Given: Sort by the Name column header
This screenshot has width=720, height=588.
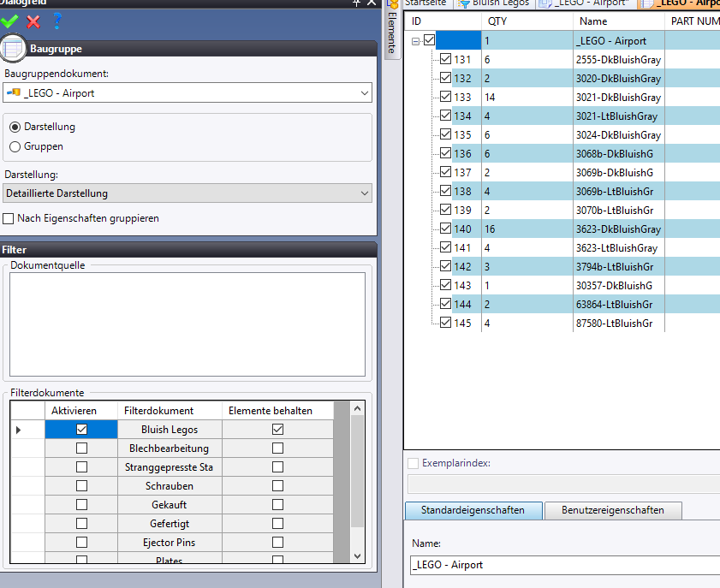Looking at the screenshot, I should (618, 21).
